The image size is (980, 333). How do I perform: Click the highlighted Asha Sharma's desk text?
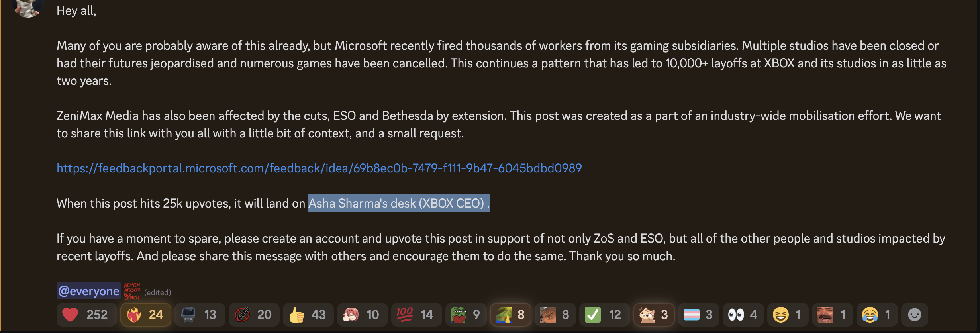coord(399,203)
